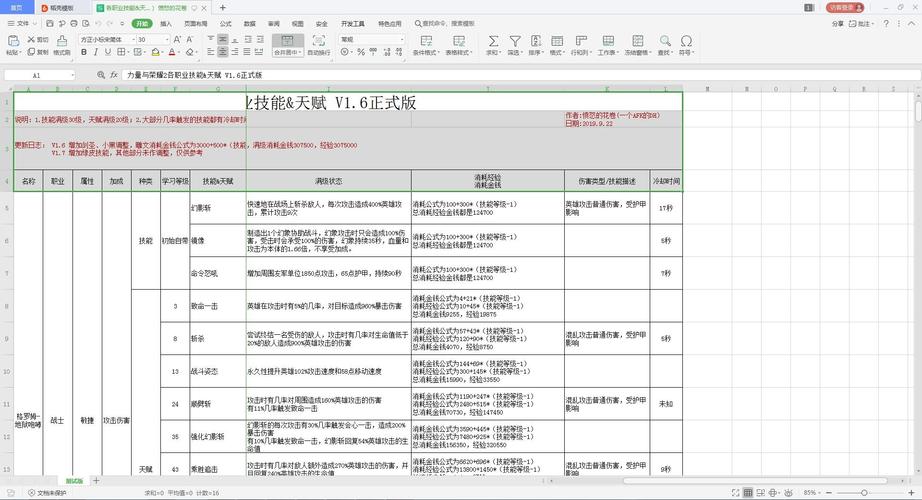Toggle Bold formatting
This screenshot has width=922, height=500.
tap(84, 52)
